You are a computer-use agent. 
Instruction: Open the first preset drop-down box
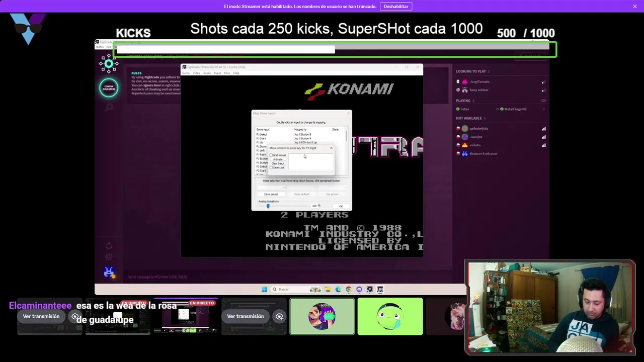click(x=271, y=188)
